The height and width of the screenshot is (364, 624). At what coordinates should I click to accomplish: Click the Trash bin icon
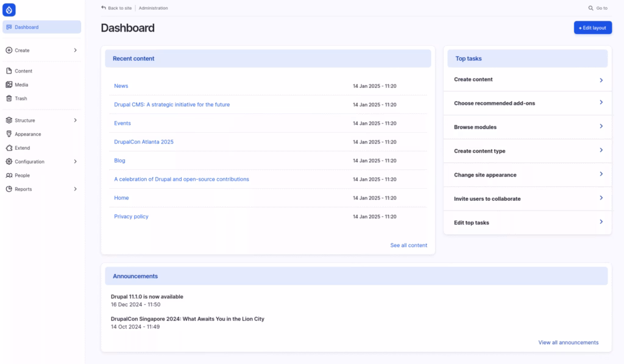(x=9, y=99)
